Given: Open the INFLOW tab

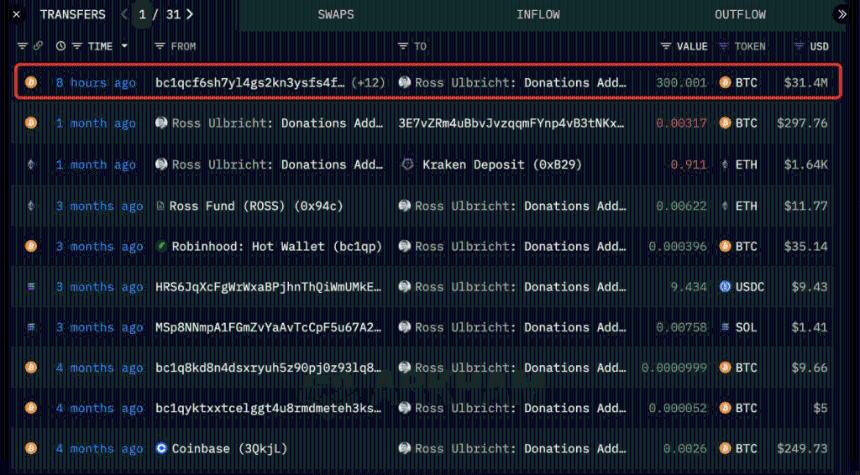Looking at the screenshot, I should tap(538, 15).
